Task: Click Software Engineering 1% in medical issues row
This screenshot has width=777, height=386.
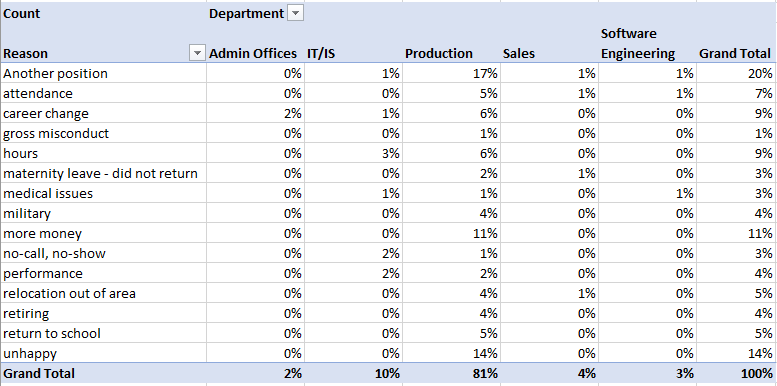Action: (648, 193)
